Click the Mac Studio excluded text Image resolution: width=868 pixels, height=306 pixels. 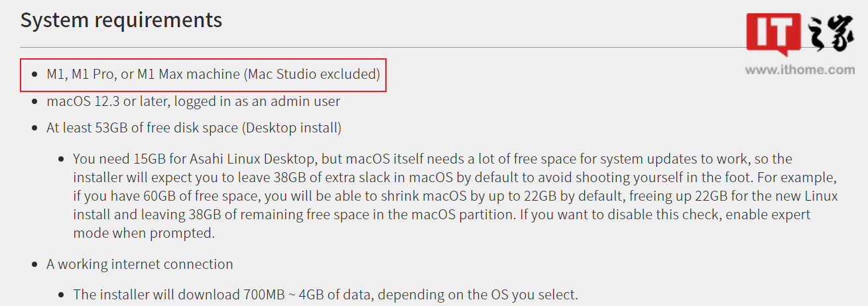tap(312, 74)
